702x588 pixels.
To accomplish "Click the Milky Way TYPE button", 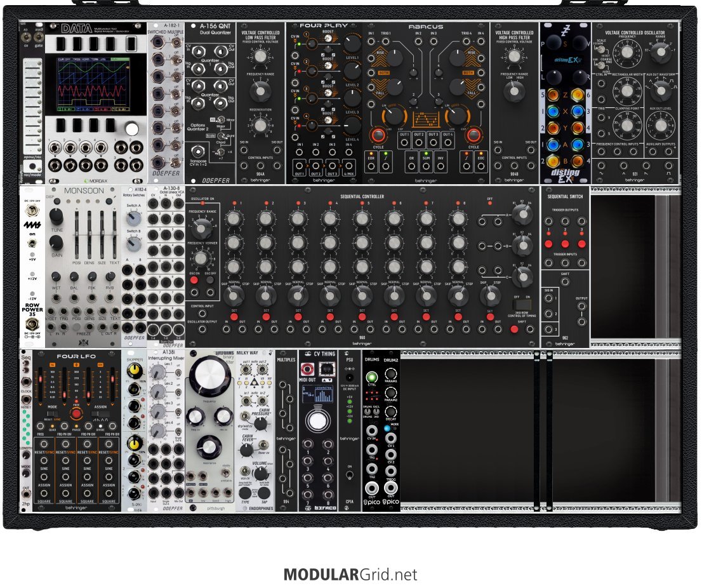I will tap(245, 493).
